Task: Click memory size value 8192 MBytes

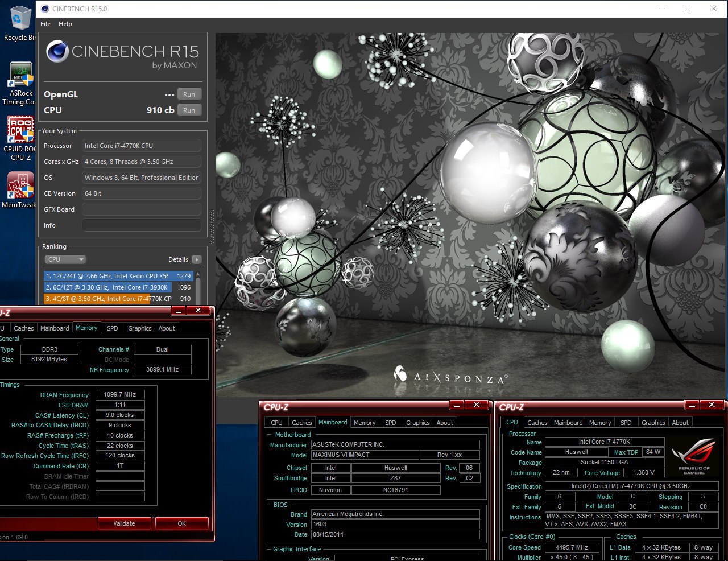Action: tap(49, 360)
